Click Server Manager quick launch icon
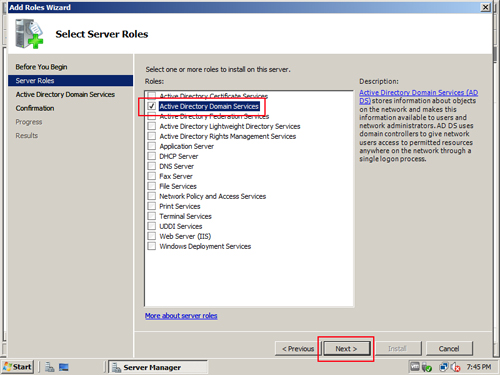The image size is (500, 375). [x=50, y=367]
